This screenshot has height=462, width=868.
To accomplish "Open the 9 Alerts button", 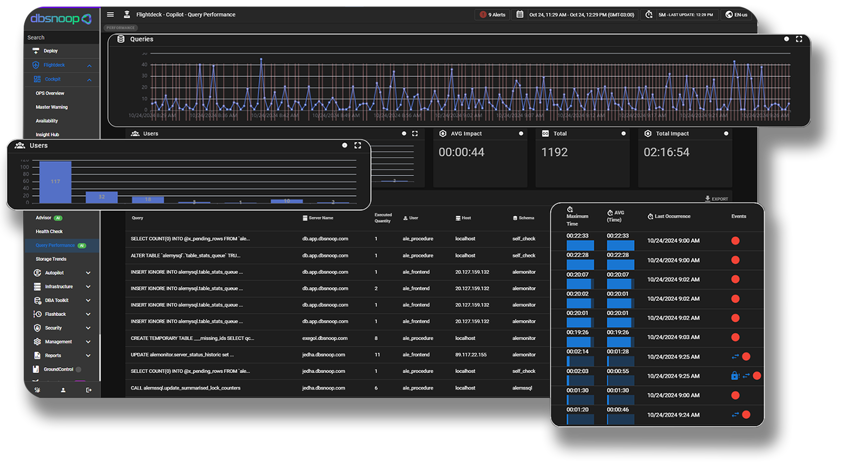I will pyautogui.click(x=493, y=15).
